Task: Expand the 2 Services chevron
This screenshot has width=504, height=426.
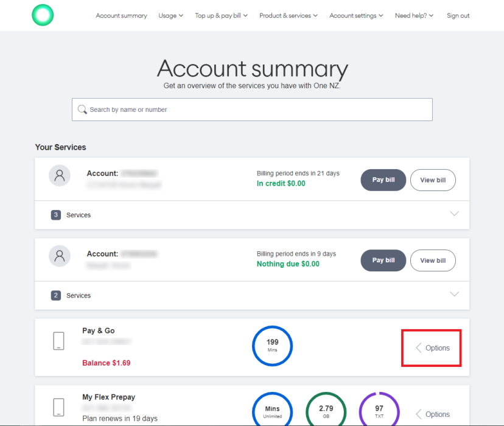Action: [454, 294]
